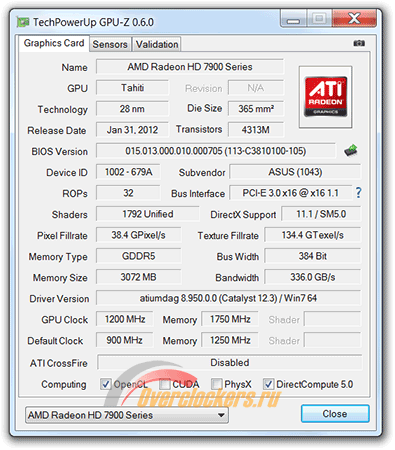The image size is (395, 450).
Task: Click the Subvendor value ASUS (1043)
Action: point(295,172)
